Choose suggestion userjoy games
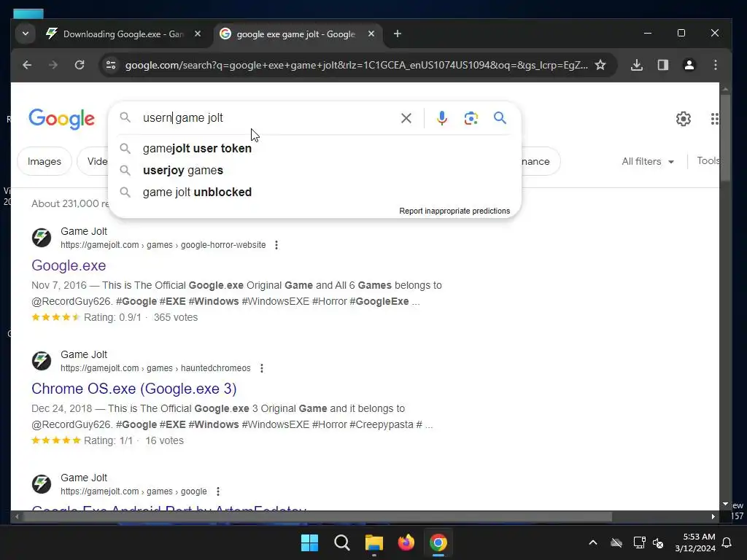The width and height of the screenshot is (747, 560). click(x=315, y=171)
